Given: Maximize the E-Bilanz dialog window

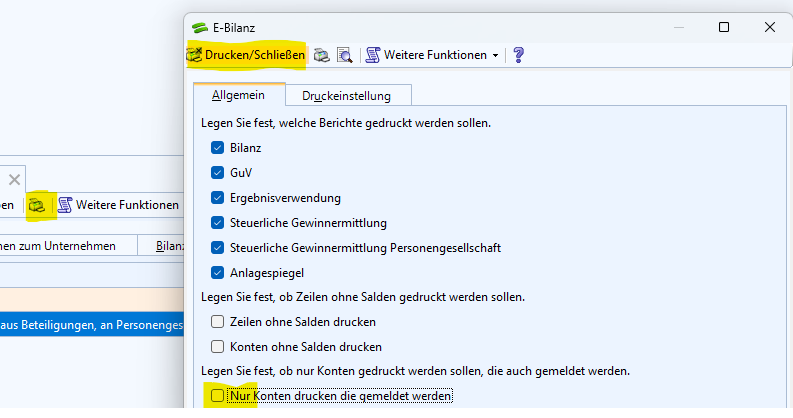Looking at the screenshot, I should click(724, 27).
